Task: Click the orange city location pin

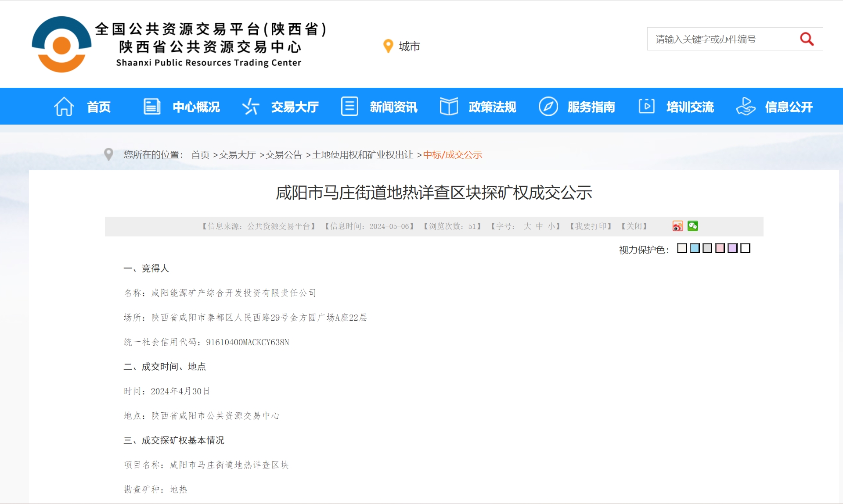Action: point(388,46)
